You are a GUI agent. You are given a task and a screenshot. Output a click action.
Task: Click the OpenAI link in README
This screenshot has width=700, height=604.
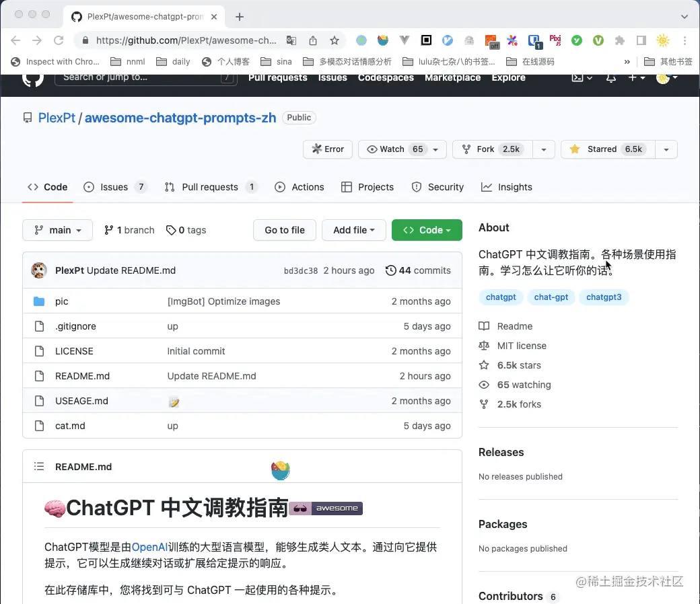click(150, 548)
